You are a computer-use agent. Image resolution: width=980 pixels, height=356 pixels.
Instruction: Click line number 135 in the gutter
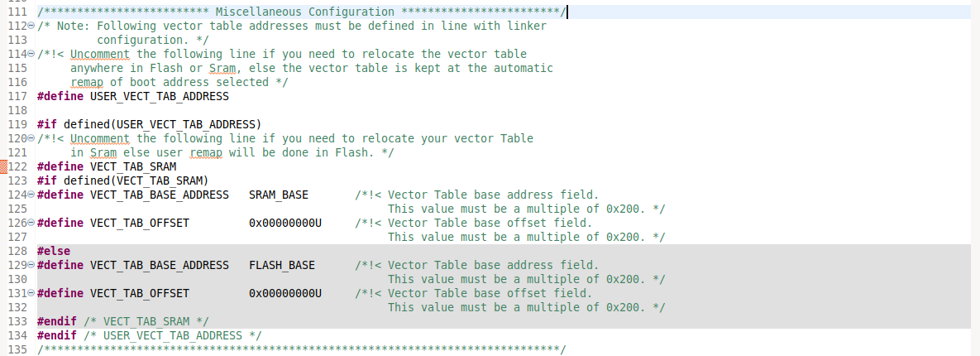tap(17, 350)
